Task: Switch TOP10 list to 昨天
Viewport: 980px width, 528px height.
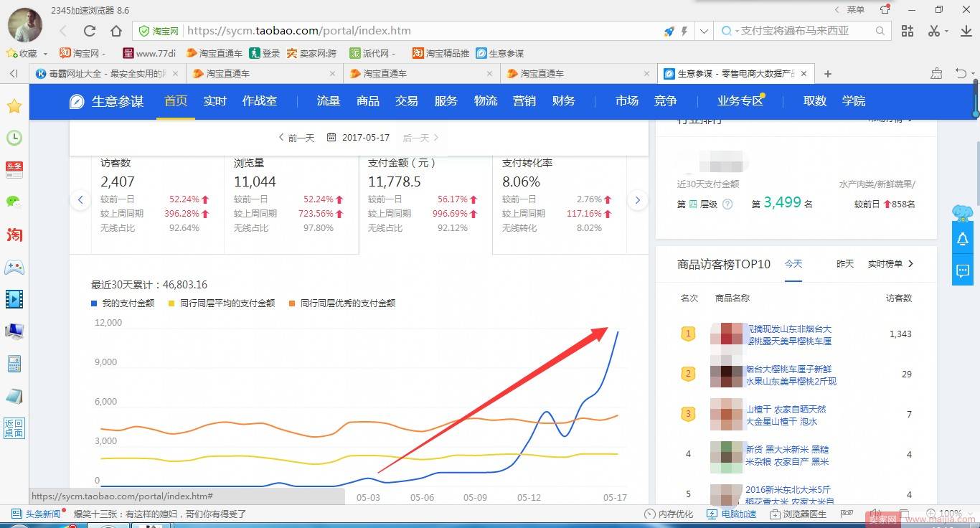Action: tap(845, 264)
